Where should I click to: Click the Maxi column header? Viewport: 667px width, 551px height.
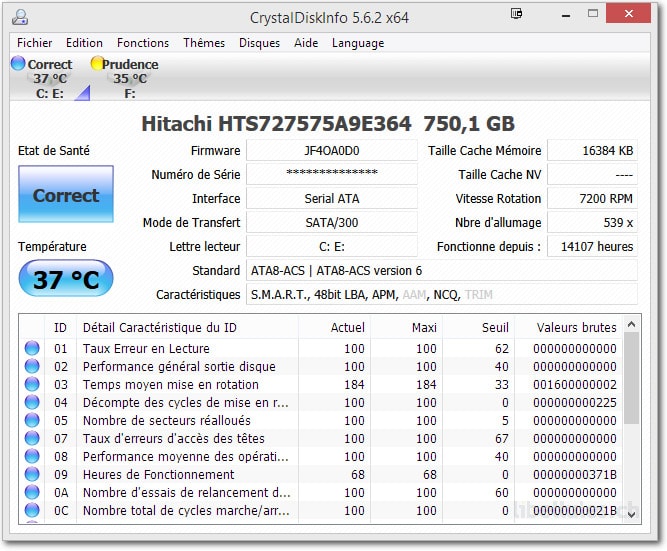point(407,327)
